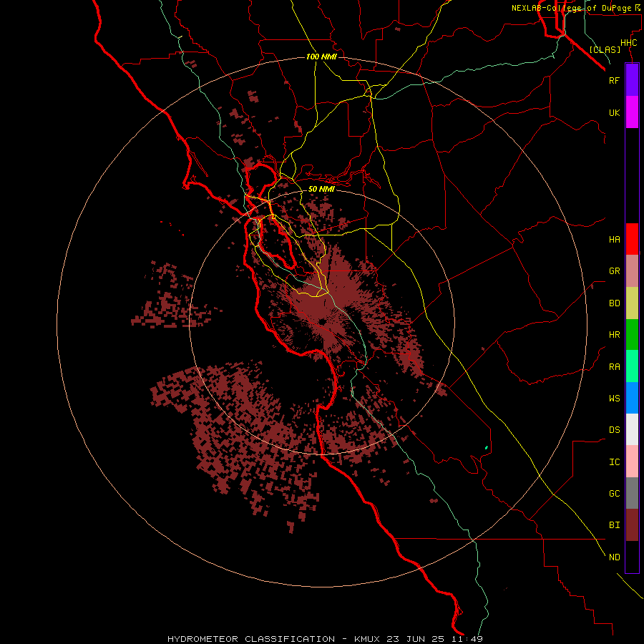Click the DS white legend swatch

tap(632, 429)
